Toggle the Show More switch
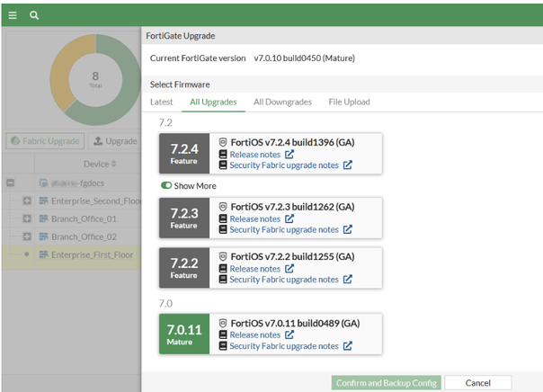The height and width of the screenshot is (392, 543). (x=166, y=185)
